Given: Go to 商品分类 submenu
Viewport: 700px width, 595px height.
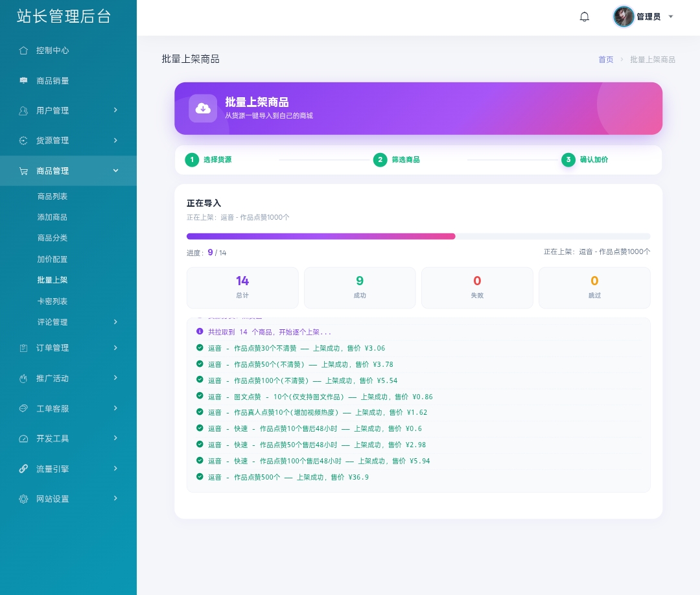Looking at the screenshot, I should click(x=52, y=238).
